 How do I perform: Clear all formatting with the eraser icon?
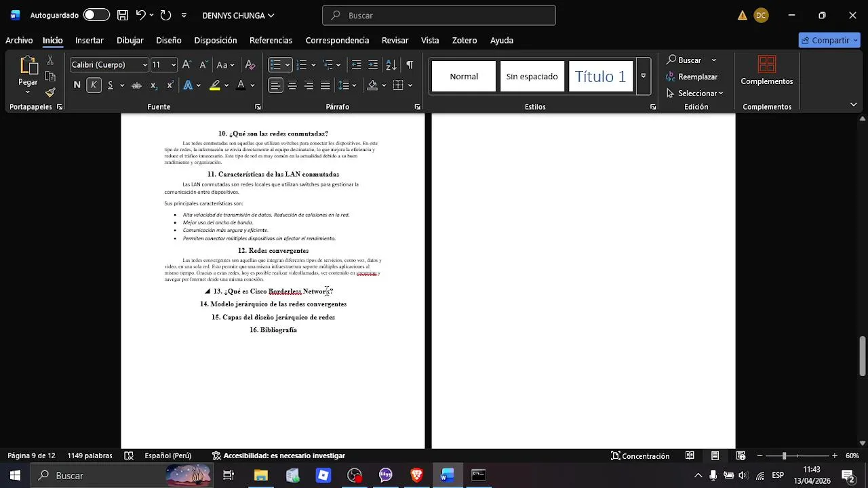250,64
